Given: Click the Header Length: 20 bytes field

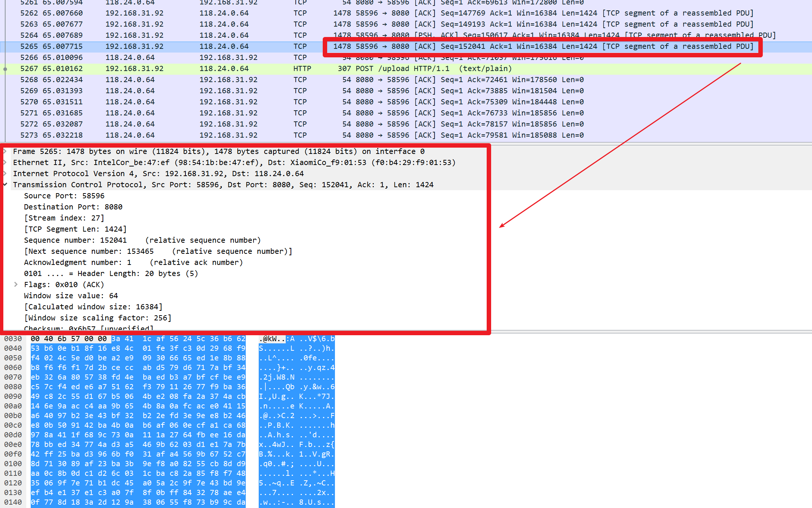Looking at the screenshot, I should [111, 274].
